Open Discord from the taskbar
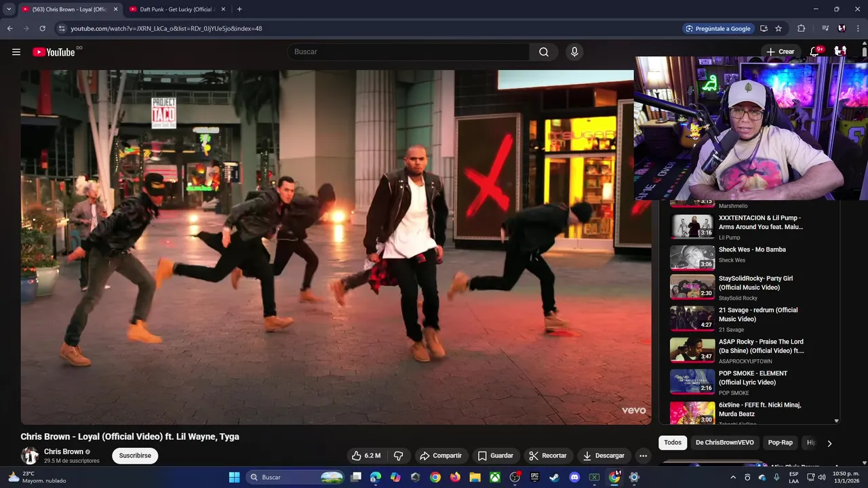Image resolution: width=868 pixels, height=488 pixels. point(574,477)
